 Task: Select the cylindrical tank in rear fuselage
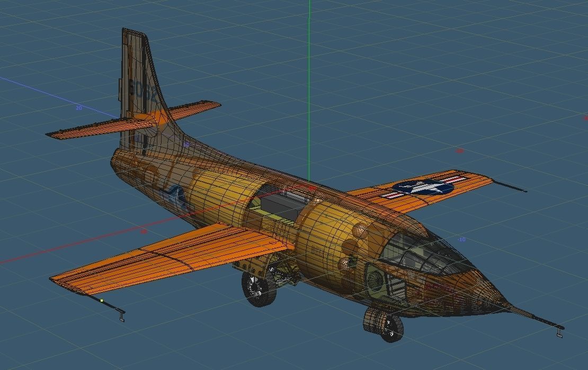pos(225,196)
